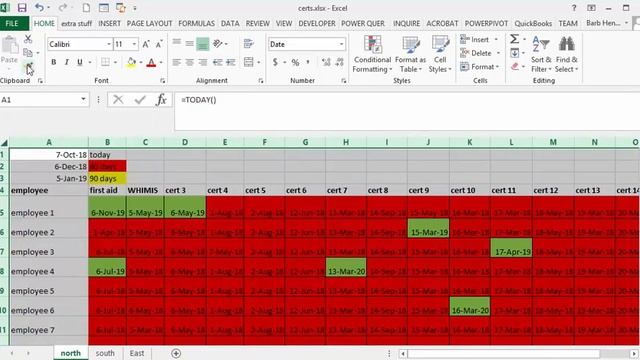This screenshot has height=360, width=640.
Task: Apply red Font Color
Action: pos(151,62)
